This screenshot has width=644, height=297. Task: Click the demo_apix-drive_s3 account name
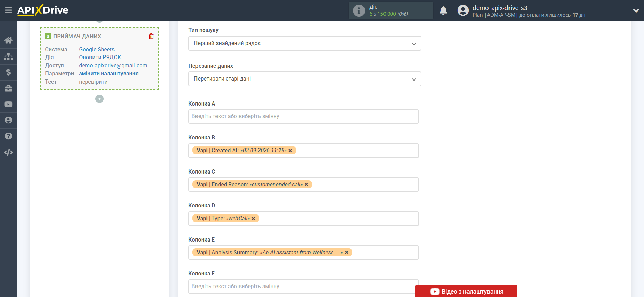(x=500, y=8)
